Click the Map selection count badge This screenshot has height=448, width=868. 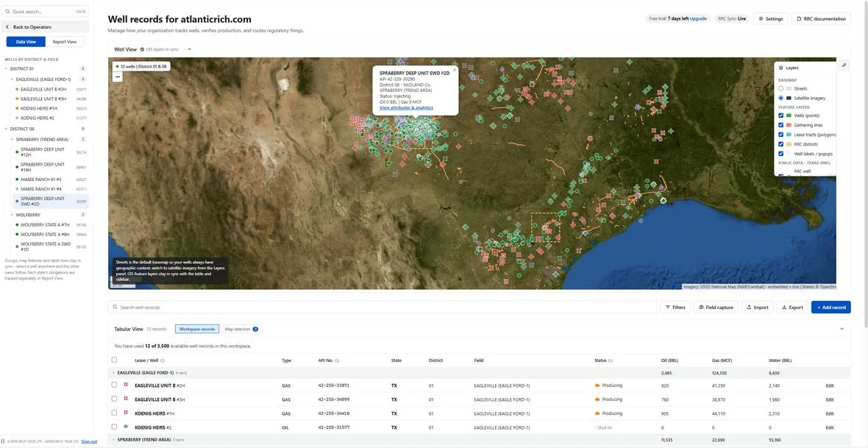coord(255,329)
